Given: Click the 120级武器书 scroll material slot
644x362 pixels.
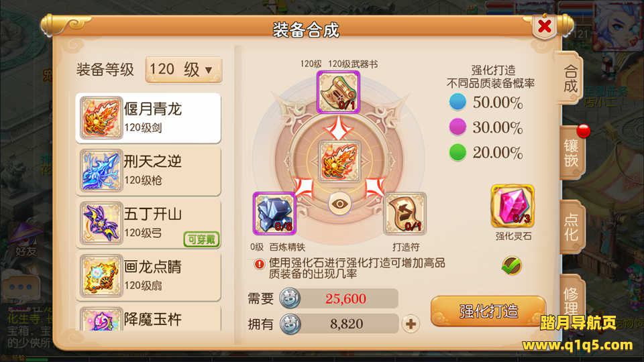Looking at the screenshot, I should [x=338, y=92].
